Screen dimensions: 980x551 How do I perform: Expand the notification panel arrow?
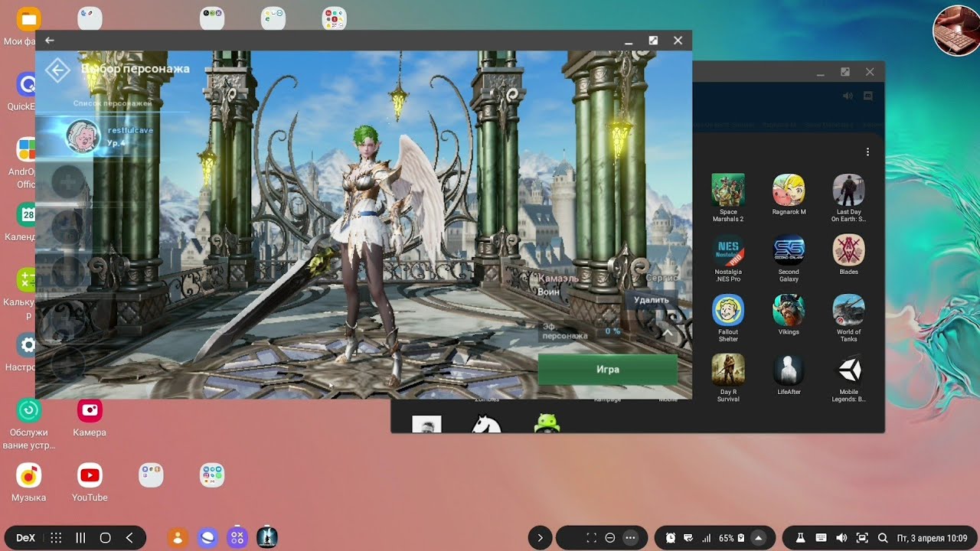[759, 538]
